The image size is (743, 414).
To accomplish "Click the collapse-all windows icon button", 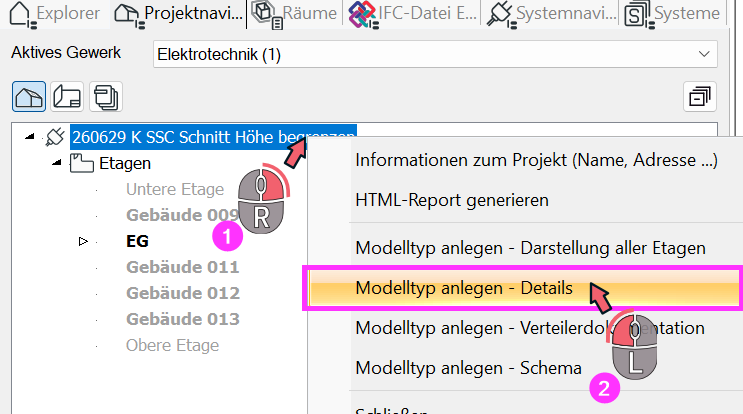I will coord(700,97).
